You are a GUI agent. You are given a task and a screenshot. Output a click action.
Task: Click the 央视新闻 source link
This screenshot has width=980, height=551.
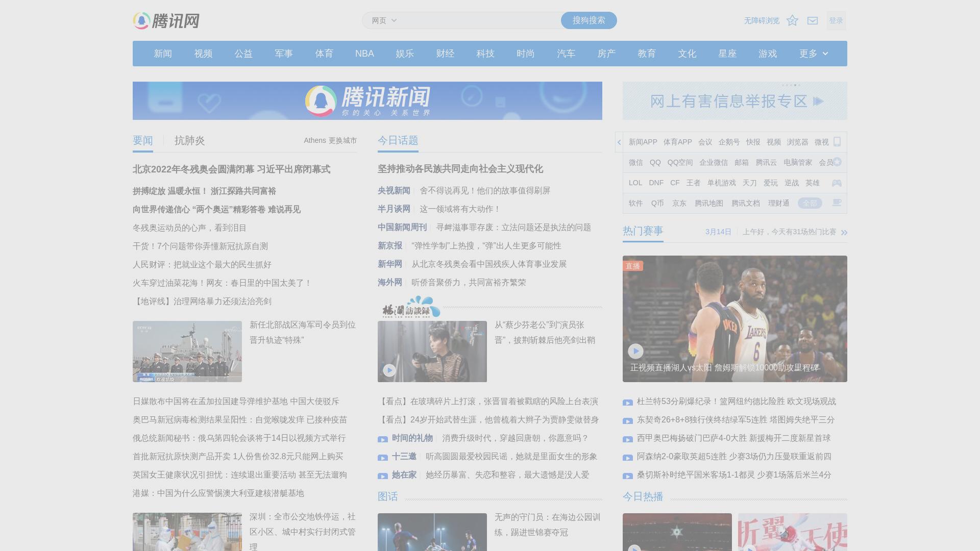(394, 190)
